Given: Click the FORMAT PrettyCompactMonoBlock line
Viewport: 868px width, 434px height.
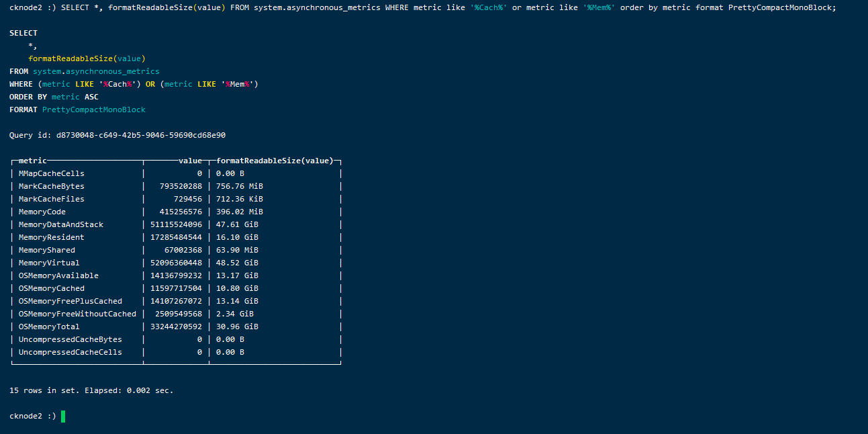Looking at the screenshot, I should [77, 110].
